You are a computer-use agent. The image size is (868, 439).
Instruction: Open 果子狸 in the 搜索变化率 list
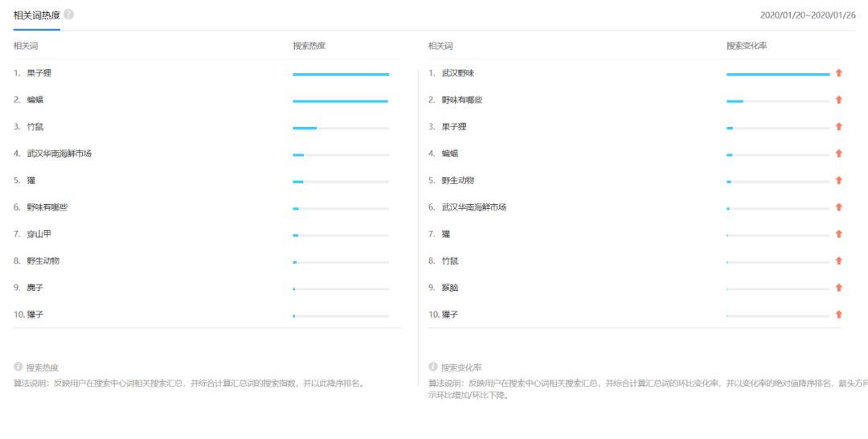pyautogui.click(x=454, y=127)
